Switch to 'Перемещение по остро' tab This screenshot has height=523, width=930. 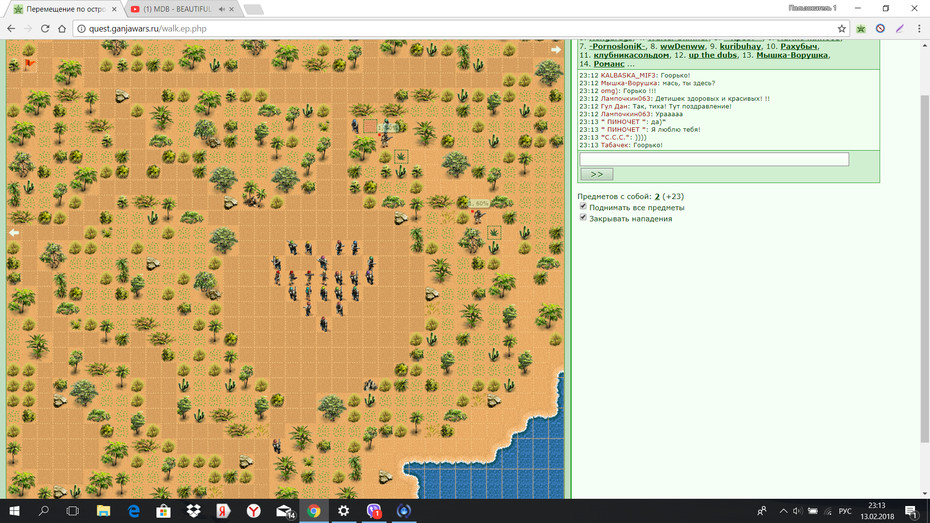point(65,9)
